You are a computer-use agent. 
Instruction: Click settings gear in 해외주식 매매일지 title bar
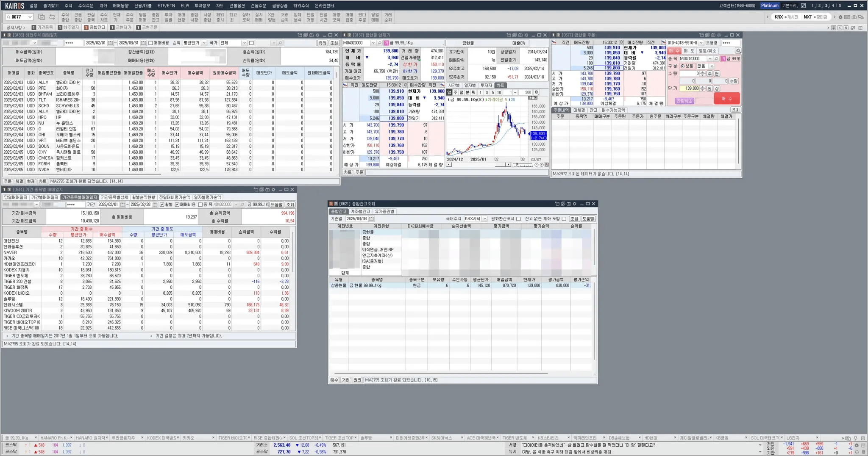coord(317,35)
